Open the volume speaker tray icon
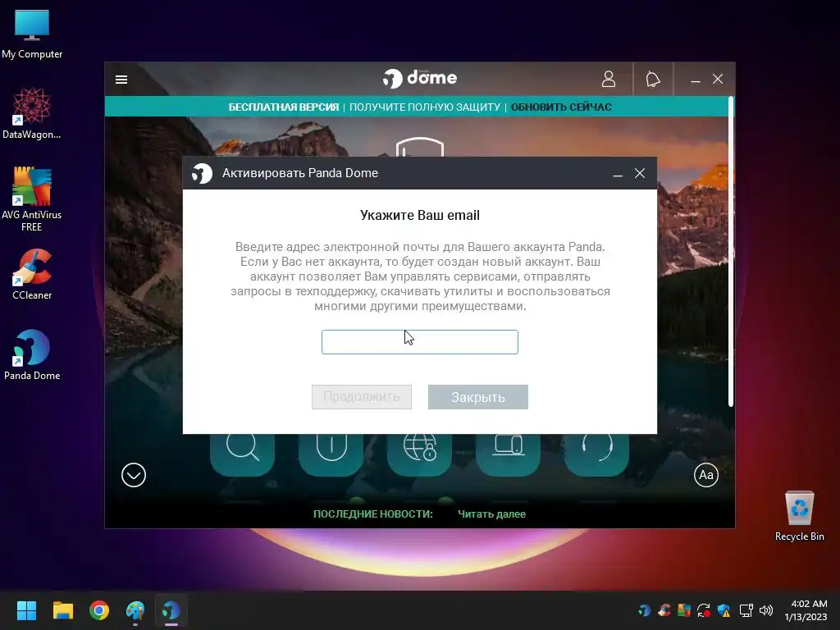 point(766,610)
